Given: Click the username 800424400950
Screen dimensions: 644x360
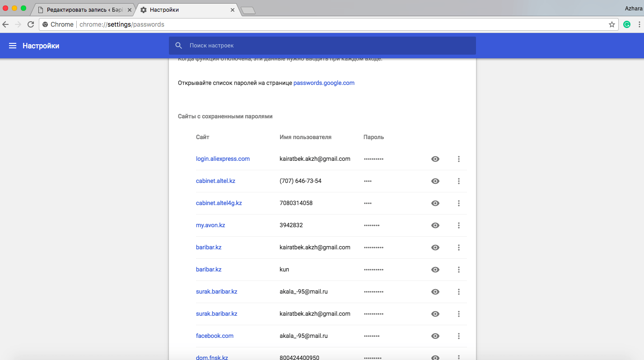Looking at the screenshot, I should (299, 358).
